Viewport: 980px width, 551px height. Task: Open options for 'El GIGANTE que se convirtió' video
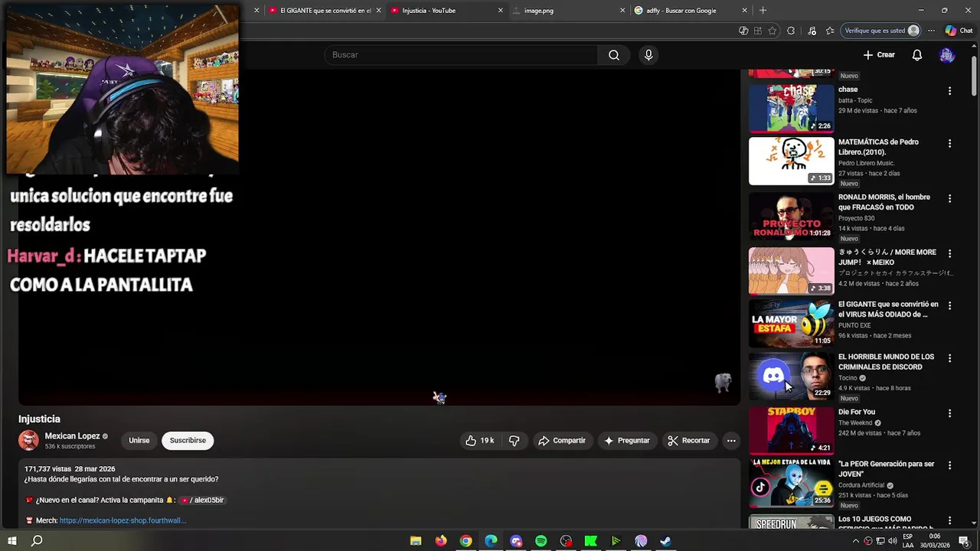(949, 306)
